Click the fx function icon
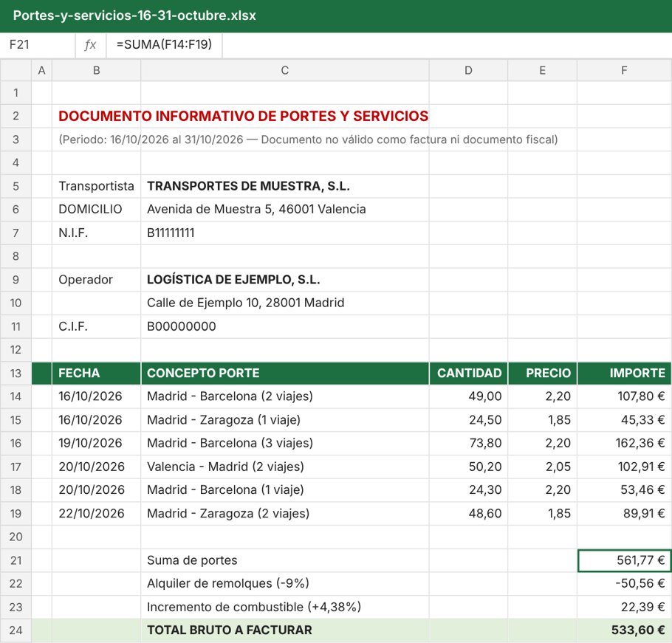 point(90,44)
